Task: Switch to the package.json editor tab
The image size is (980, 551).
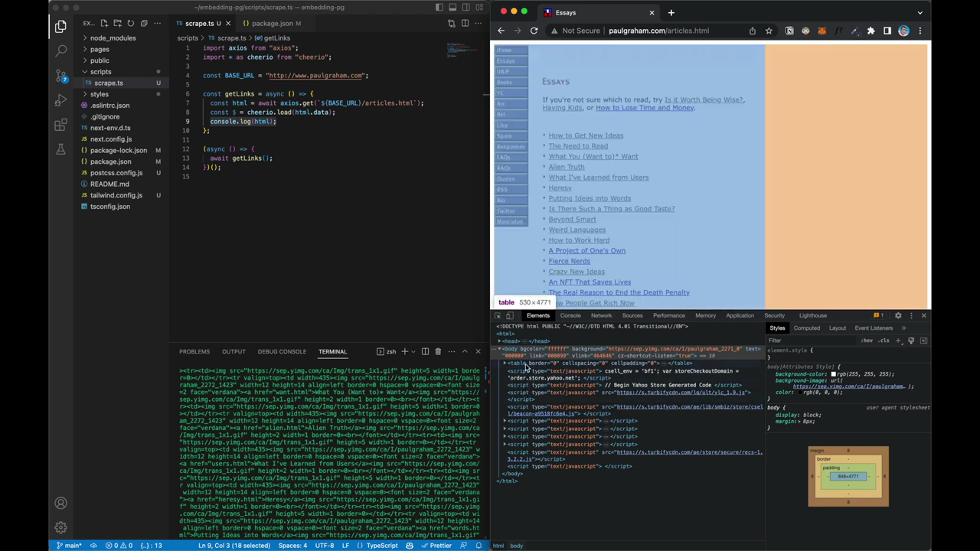Action: (x=272, y=24)
